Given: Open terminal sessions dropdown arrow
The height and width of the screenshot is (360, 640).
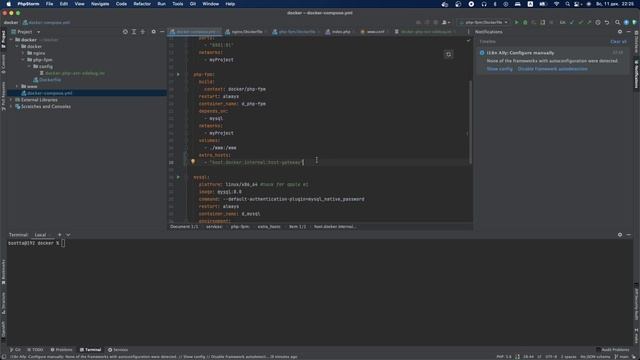Looking at the screenshot, I should pos(68,235).
